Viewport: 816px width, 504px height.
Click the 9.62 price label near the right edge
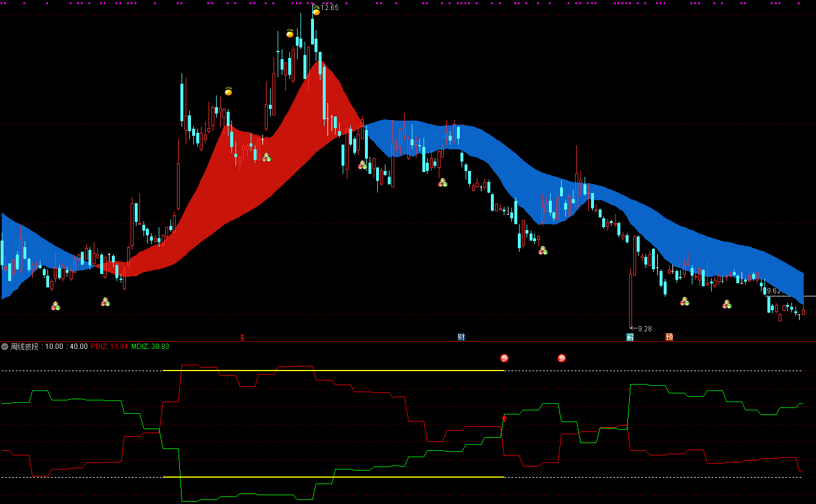click(773, 291)
